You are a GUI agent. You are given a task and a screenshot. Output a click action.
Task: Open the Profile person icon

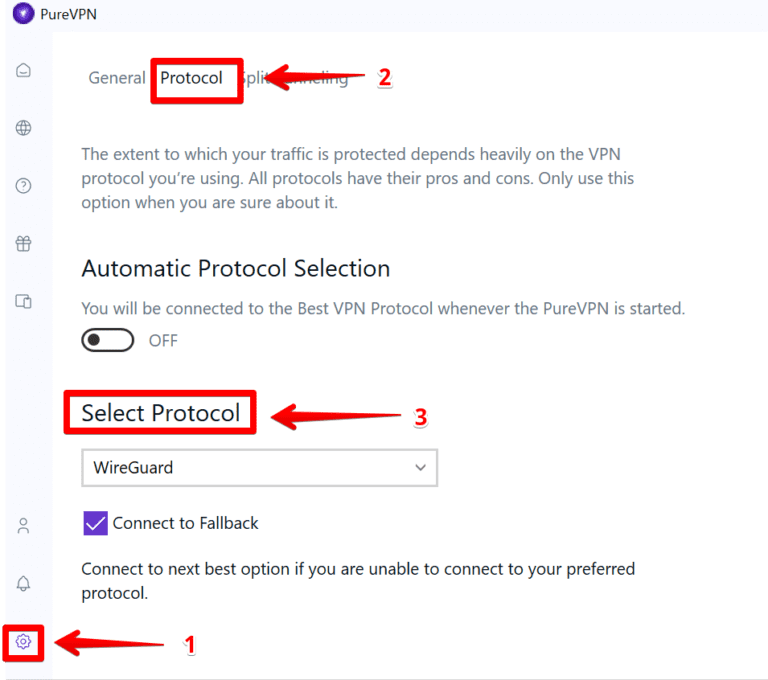23,525
